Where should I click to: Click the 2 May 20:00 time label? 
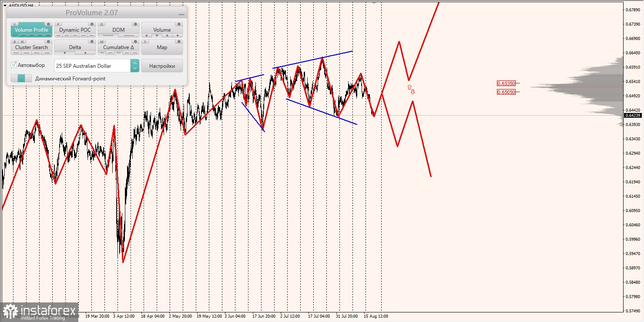tap(180, 316)
